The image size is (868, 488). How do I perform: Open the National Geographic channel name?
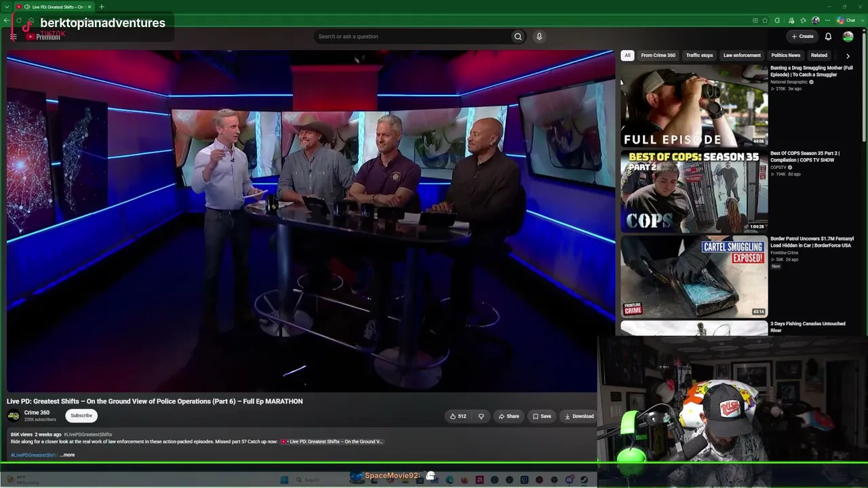tap(789, 82)
